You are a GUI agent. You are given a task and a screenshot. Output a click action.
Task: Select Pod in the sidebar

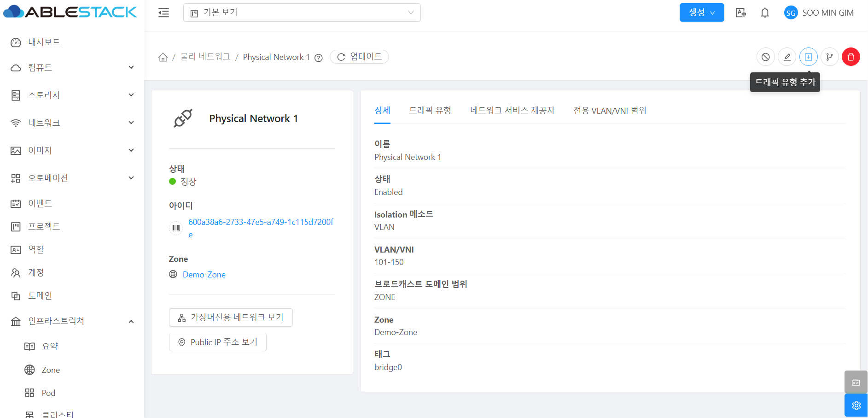48,393
